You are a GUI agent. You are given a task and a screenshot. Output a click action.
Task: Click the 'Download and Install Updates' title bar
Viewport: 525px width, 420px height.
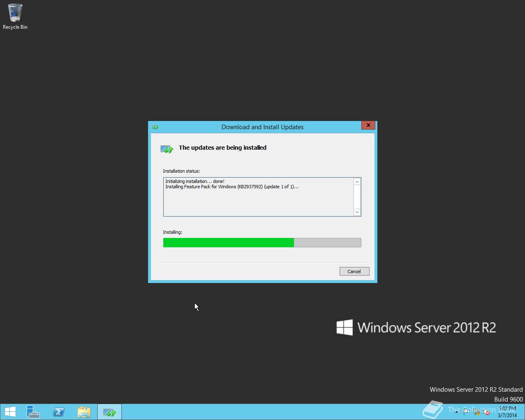tap(262, 127)
